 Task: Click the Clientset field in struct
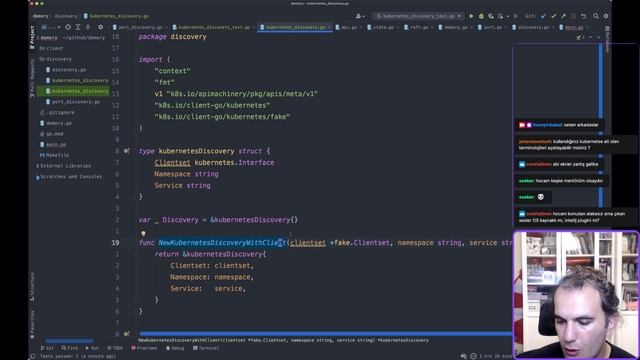click(x=172, y=162)
